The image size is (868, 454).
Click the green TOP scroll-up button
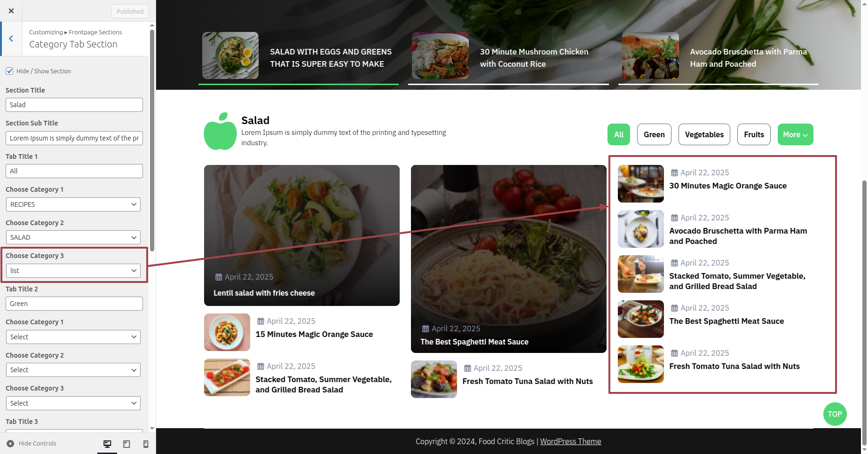(x=835, y=414)
